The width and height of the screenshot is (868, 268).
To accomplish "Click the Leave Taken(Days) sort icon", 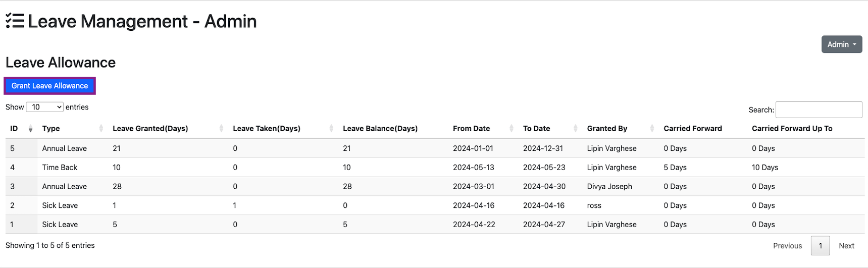I will pyautogui.click(x=331, y=129).
